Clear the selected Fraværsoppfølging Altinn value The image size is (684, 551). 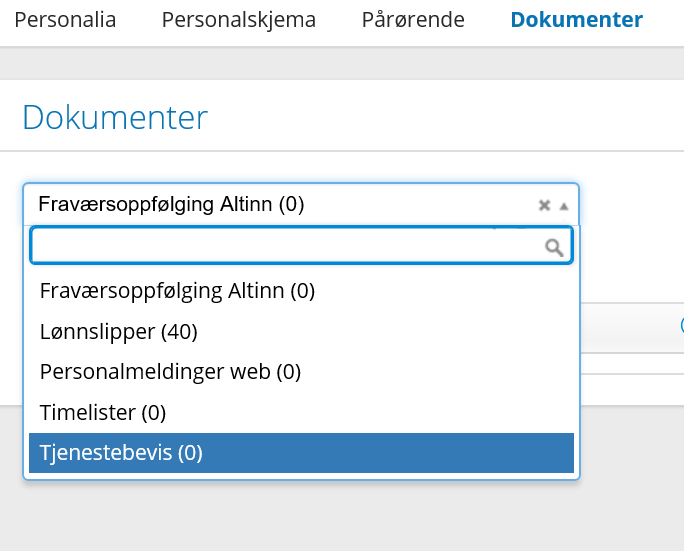pyautogui.click(x=544, y=205)
